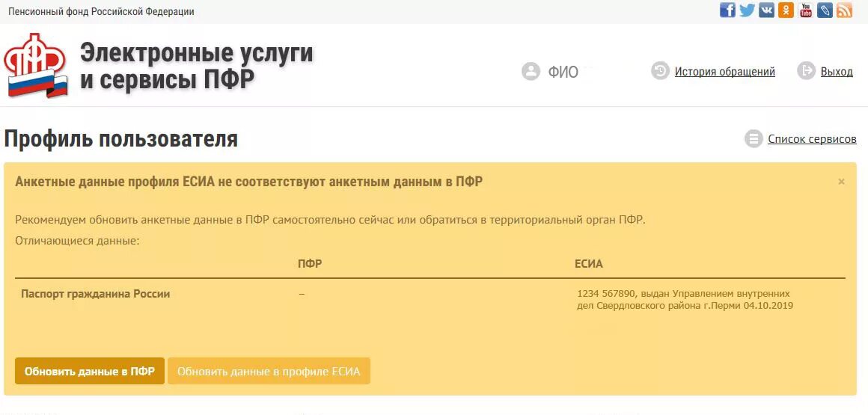Click the PFR logo
This screenshot has height=415, width=868.
pos(35,66)
